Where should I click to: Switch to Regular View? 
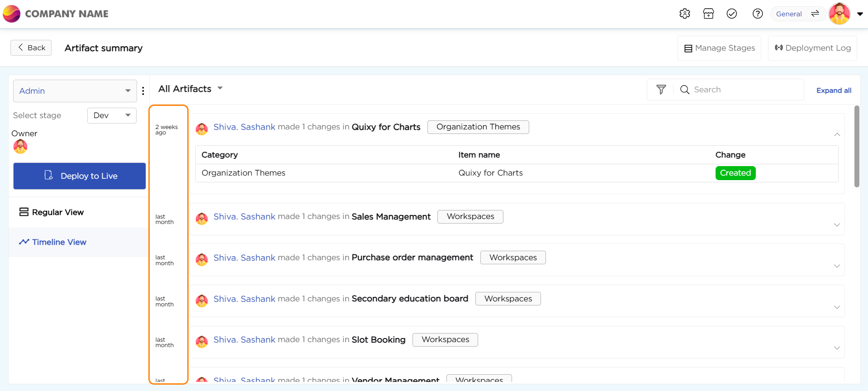(x=52, y=212)
